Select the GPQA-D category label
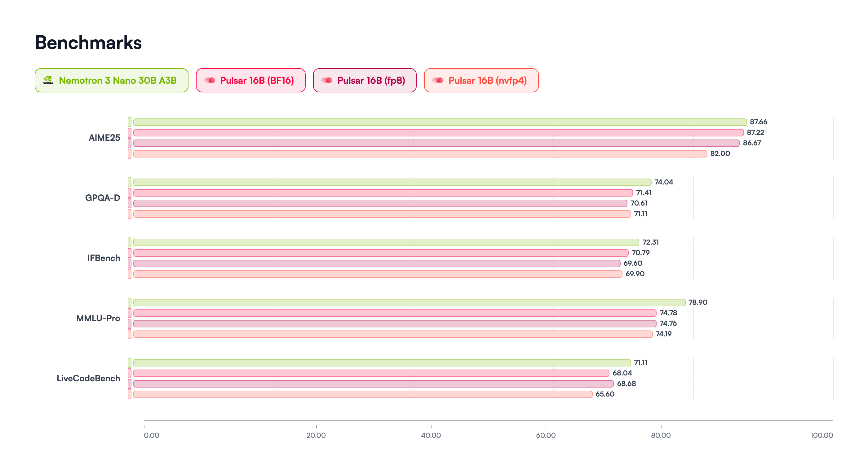The width and height of the screenshot is (868, 470). pos(102,198)
